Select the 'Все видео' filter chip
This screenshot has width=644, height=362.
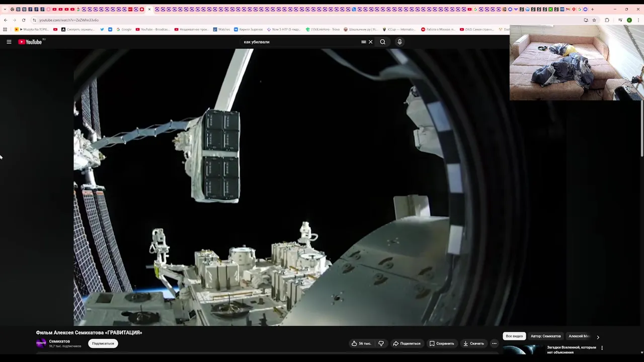click(514, 336)
